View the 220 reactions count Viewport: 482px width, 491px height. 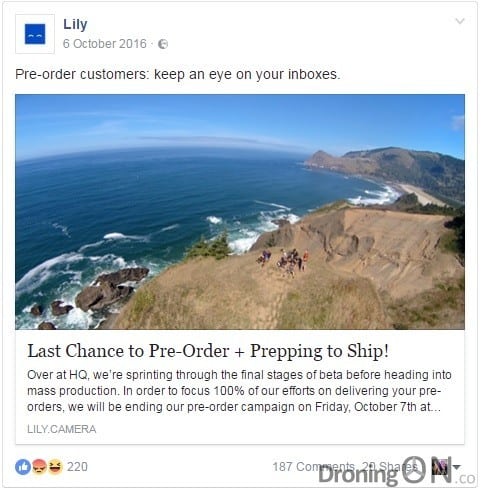tap(77, 467)
